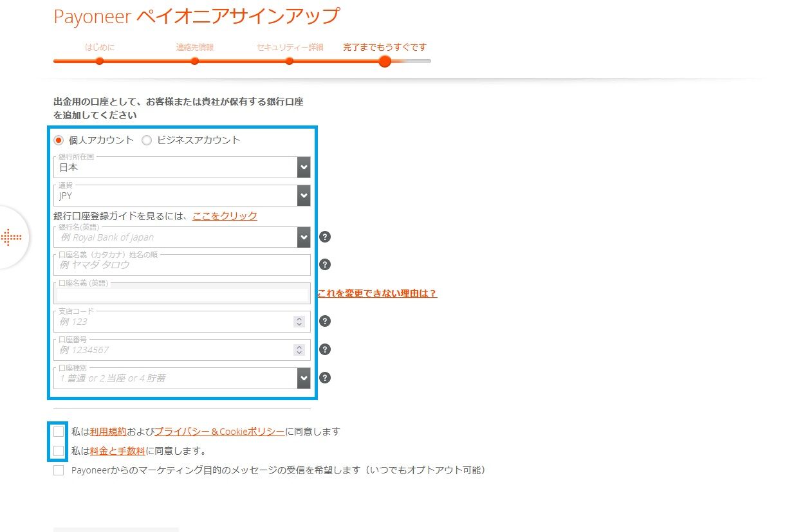Click help icon beside branch code field
Screen dimensions: 805x532
(326, 321)
